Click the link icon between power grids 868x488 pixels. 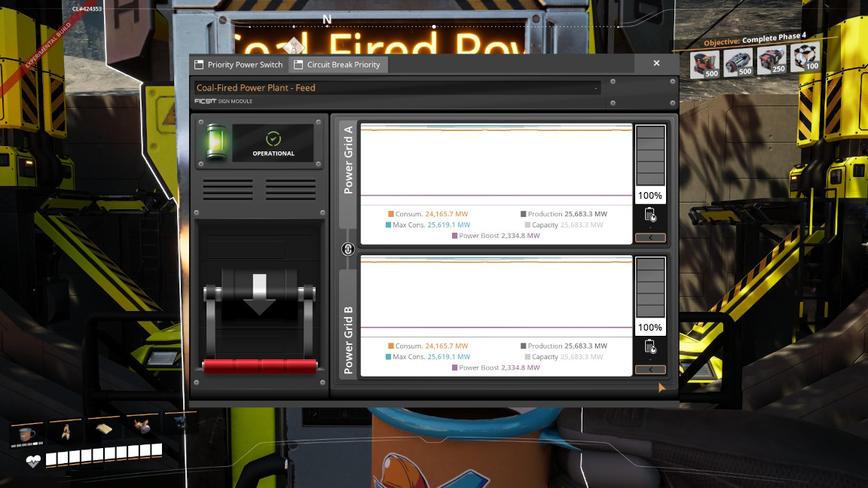point(348,249)
